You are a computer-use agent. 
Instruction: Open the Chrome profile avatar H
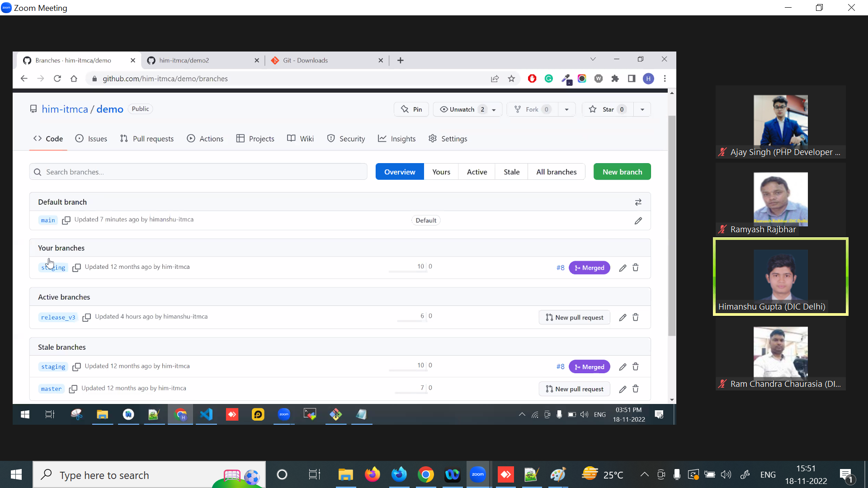tap(648, 79)
